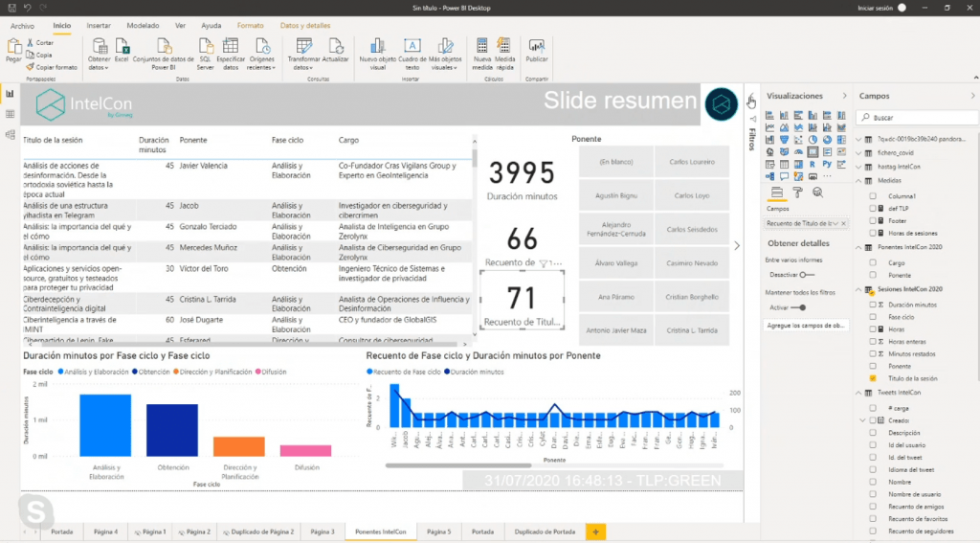Click the Guardar save icon in title bar
Image resolution: width=980 pixels, height=543 pixels.
click(11, 8)
